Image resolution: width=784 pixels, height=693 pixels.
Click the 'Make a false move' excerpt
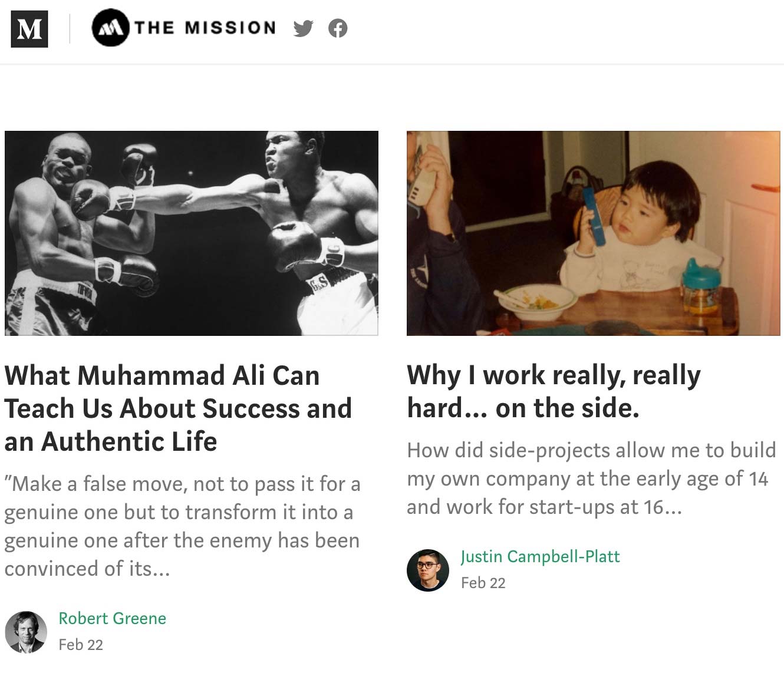point(182,526)
